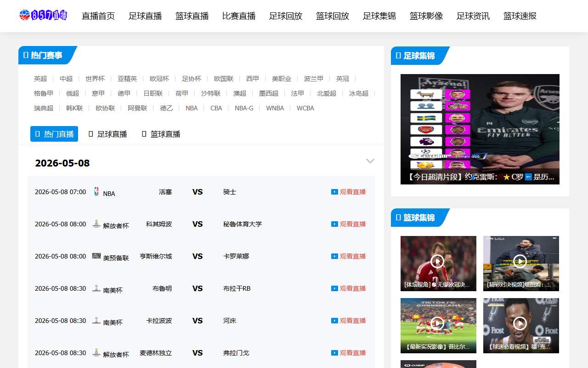Click 西甲 league link
The height and width of the screenshot is (368, 588).
point(253,79)
